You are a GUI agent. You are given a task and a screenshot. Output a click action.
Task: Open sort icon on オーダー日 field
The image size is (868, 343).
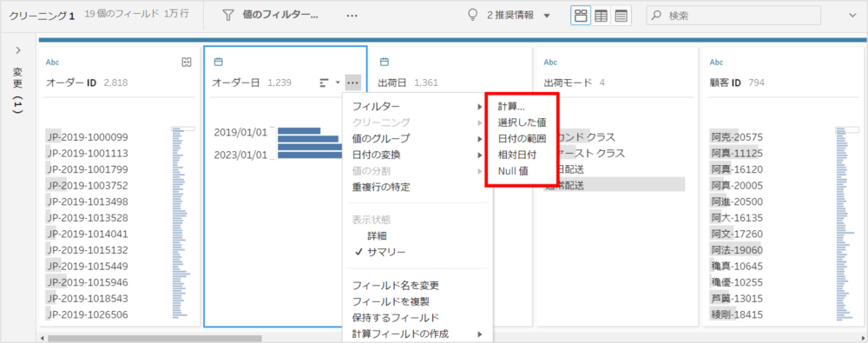[325, 83]
